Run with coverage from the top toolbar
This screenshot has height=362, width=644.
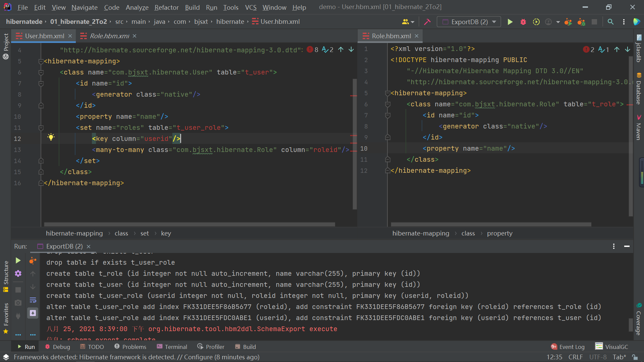(536, 22)
